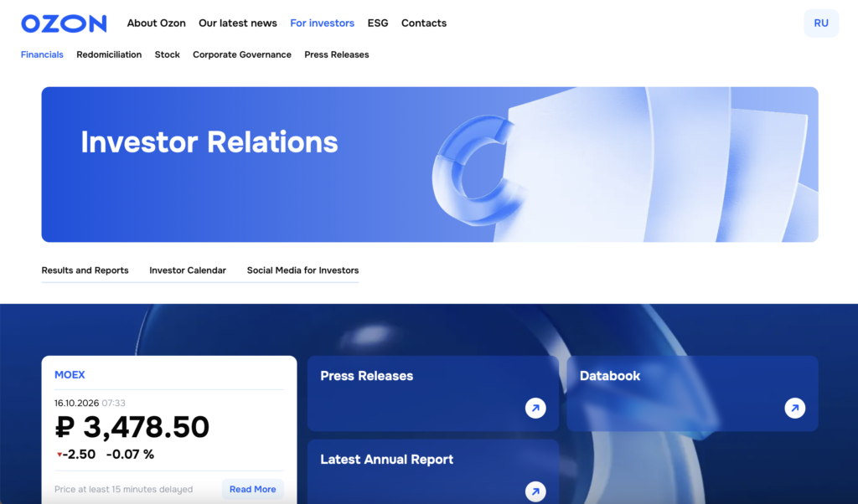Image resolution: width=858 pixels, height=504 pixels.
Task: Click the Databook card title
Action: coord(610,376)
